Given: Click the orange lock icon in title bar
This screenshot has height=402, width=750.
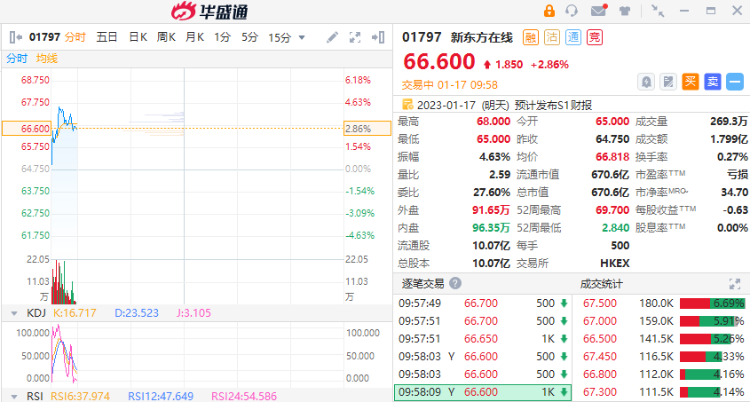Looking at the screenshot, I should click(x=549, y=11).
